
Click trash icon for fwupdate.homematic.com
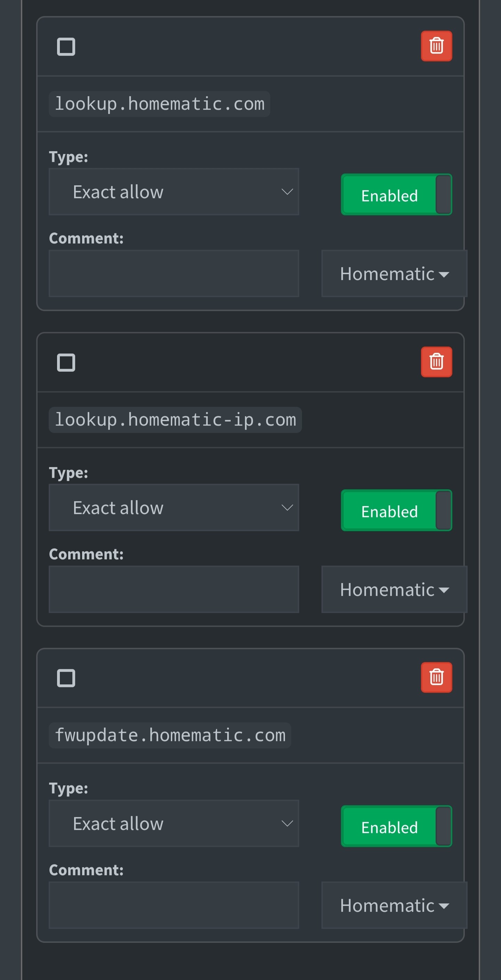pyautogui.click(x=436, y=678)
